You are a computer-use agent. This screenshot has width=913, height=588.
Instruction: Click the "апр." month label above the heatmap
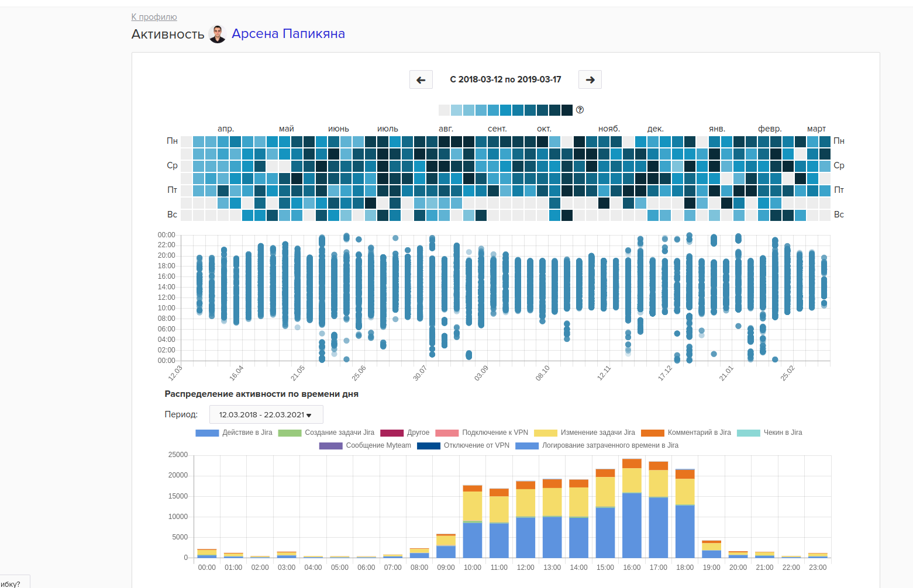coord(226,129)
